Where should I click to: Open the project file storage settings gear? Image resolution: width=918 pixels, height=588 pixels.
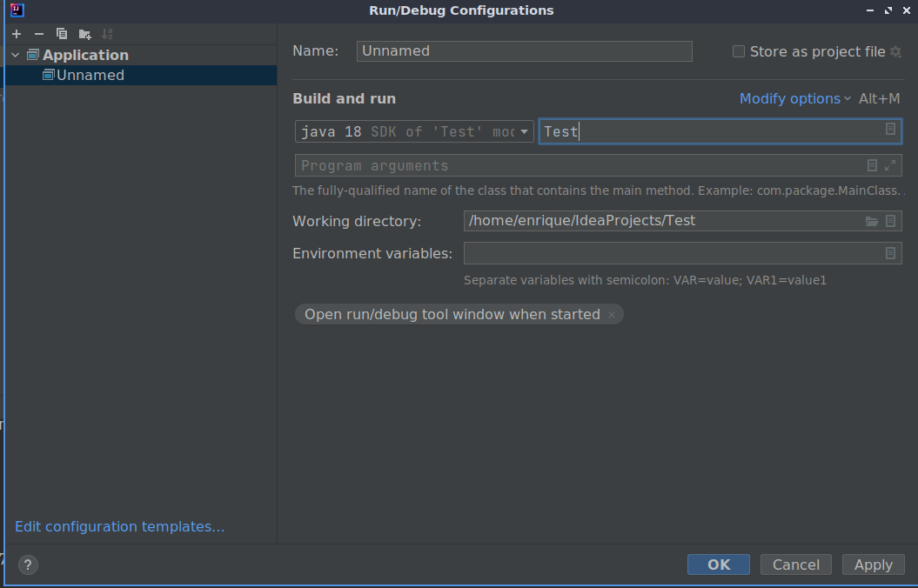[x=895, y=51]
